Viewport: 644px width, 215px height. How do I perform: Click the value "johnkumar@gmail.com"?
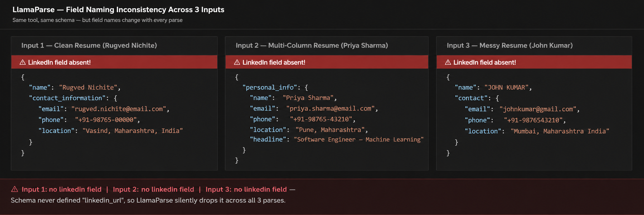pos(538,109)
